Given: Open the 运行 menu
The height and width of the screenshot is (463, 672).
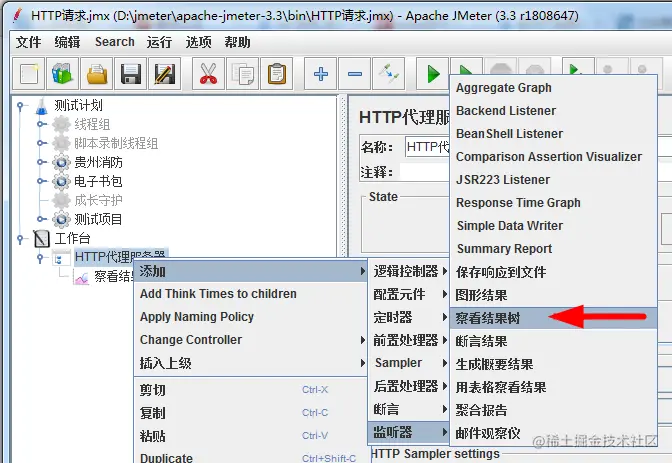Looking at the screenshot, I should click(x=159, y=42).
